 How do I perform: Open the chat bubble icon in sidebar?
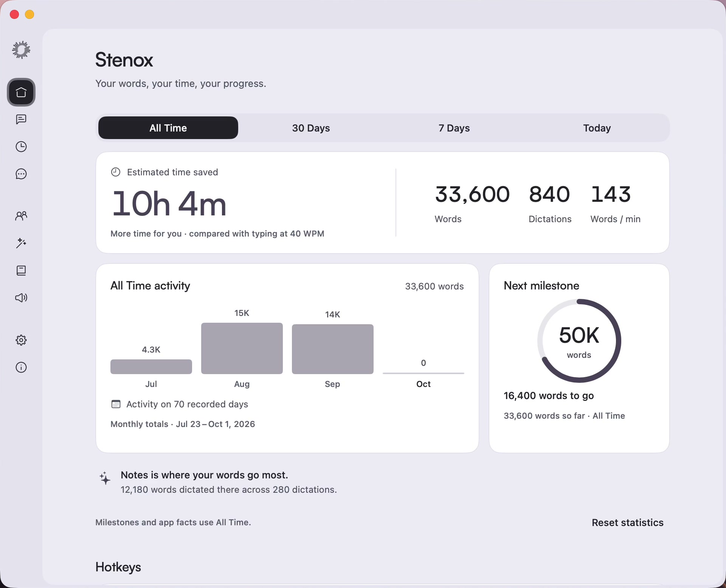[21, 174]
